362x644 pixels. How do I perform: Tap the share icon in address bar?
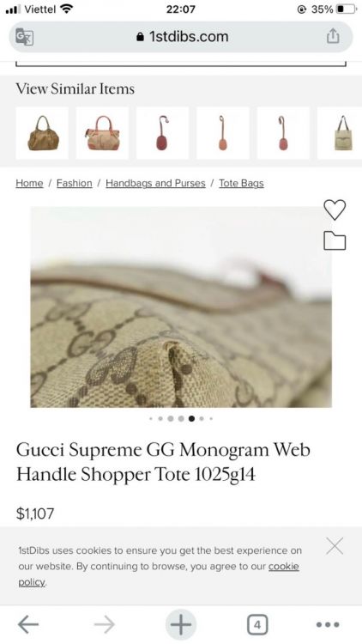pos(333,36)
